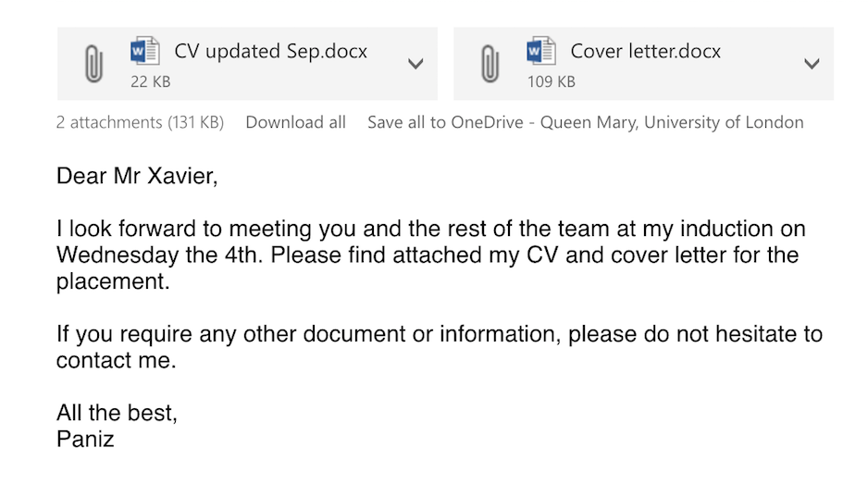This screenshot has width=868, height=485.
Task: Click the paperclip icon beside Cover letter.docx
Action: tap(490, 64)
